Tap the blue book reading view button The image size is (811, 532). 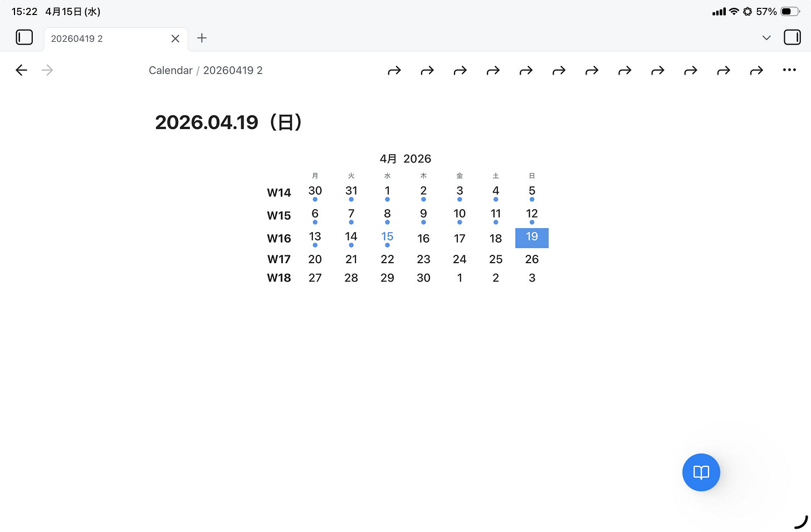701,472
